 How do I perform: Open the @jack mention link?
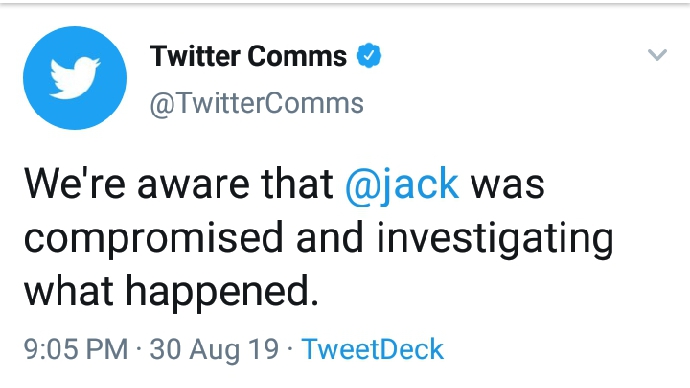[402, 184]
